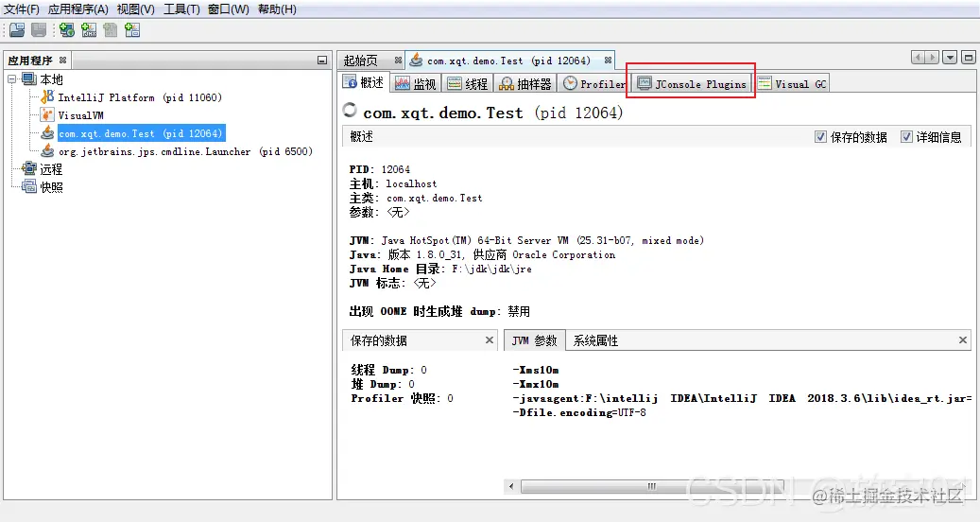Screen dimensions: 980x522
Task: Open the JConsole Plugins tab
Action: coord(692,84)
